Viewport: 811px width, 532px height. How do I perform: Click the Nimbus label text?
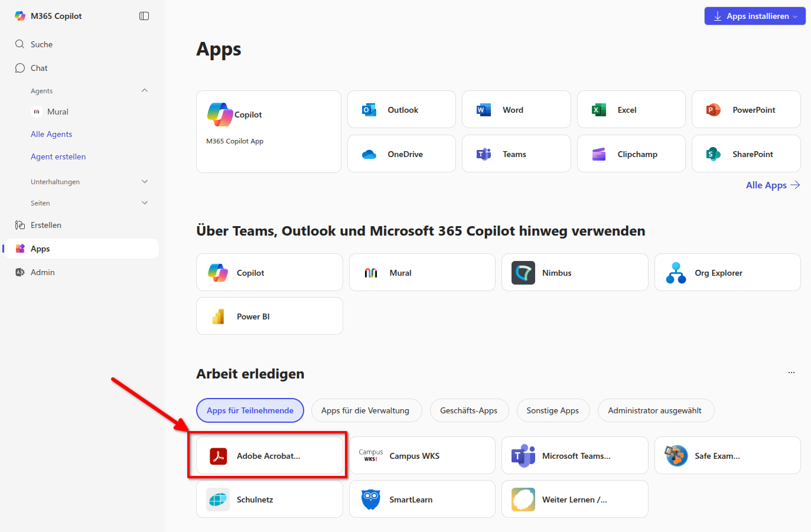pyautogui.click(x=557, y=273)
